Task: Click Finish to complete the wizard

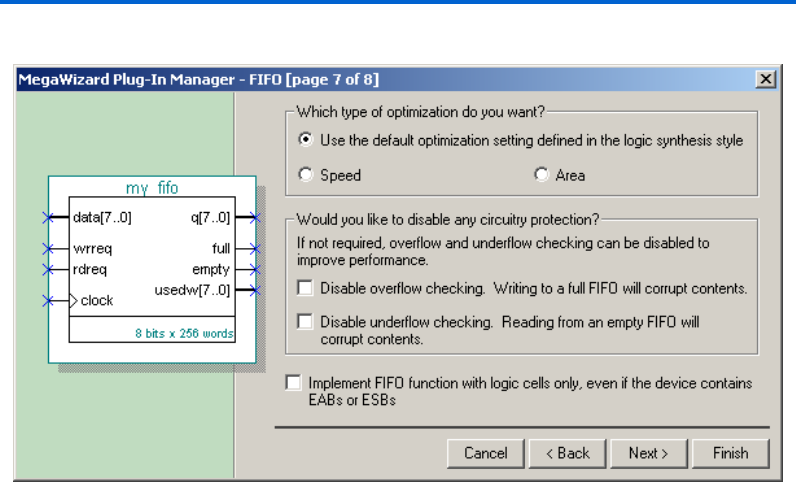Action: [x=730, y=453]
